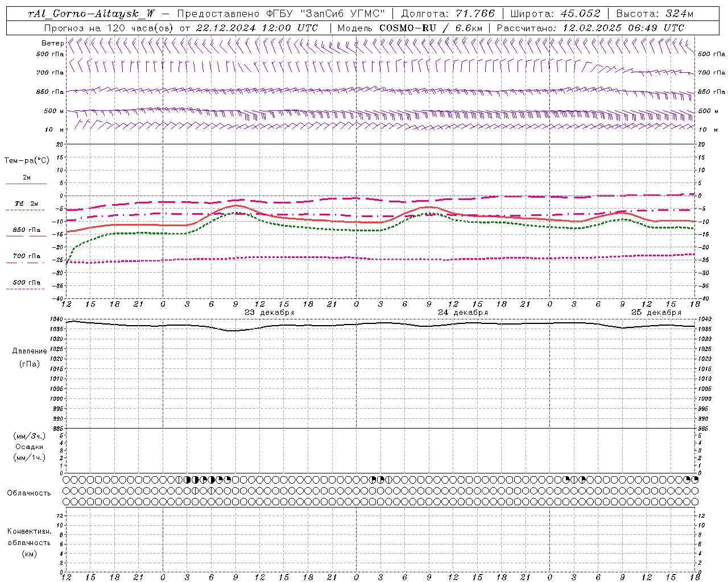Click the forecast start date 22.12.2024 12:00 UTC
Screen dimensions: 728x582
coord(257,28)
